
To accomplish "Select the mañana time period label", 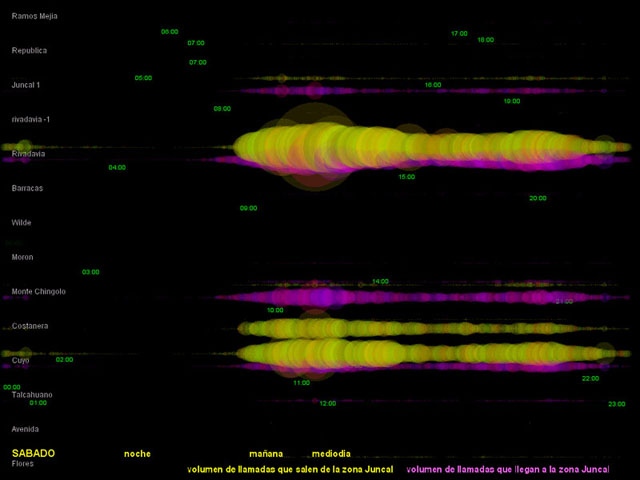I will point(266,454).
